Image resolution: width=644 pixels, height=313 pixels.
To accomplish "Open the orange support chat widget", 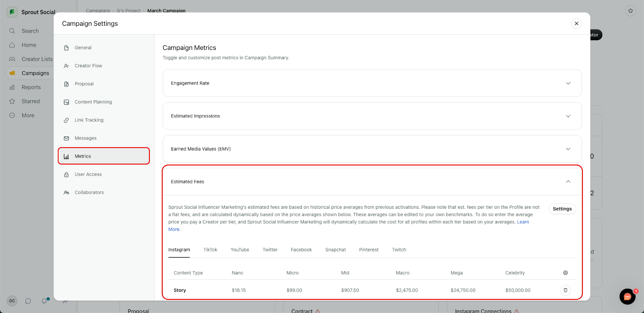I will coord(627,297).
